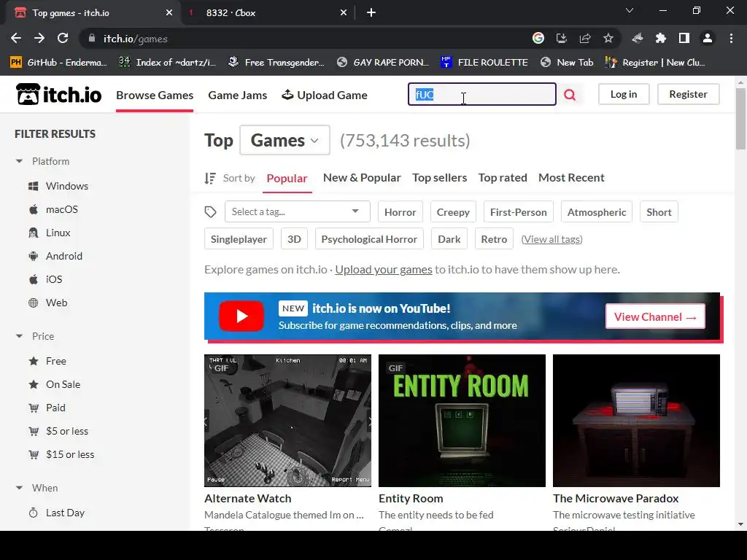Viewport: 747px width, 560px height.
Task: Open a new browser tab
Action: (x=371, y=13)
